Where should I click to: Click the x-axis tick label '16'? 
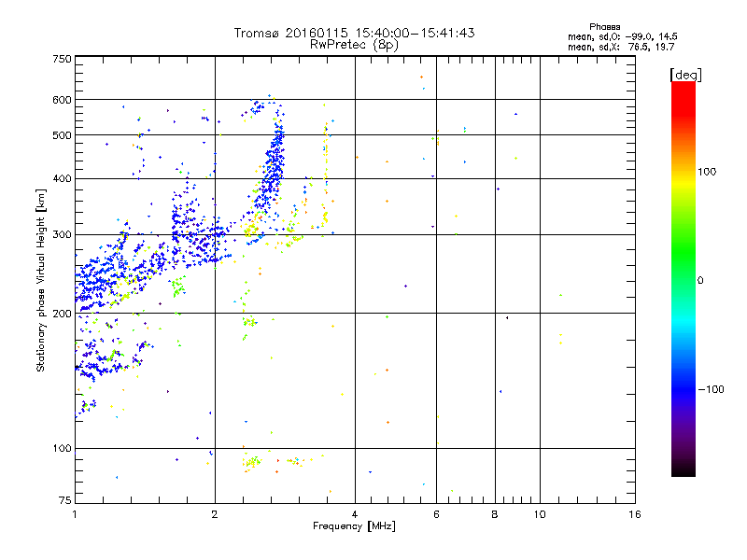pyautogui.click(x=635, y=514)
